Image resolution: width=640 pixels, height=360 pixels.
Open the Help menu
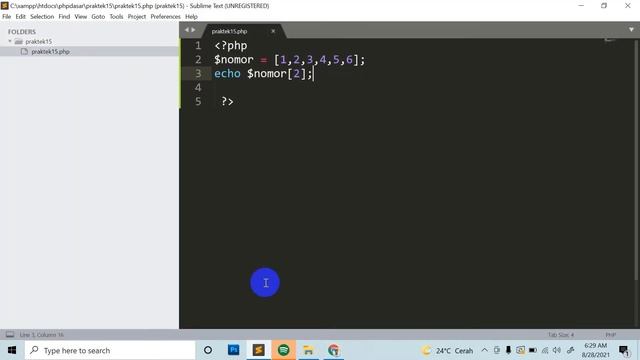tap(191, 17)
